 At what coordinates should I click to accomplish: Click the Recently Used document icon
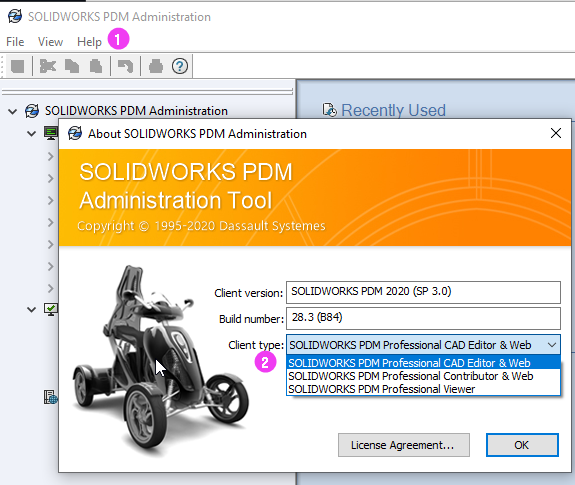(x=329, y=110)
